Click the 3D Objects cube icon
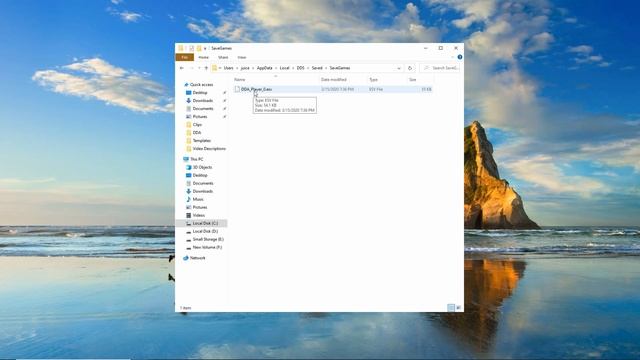640x360 pixels. [189, 167]
